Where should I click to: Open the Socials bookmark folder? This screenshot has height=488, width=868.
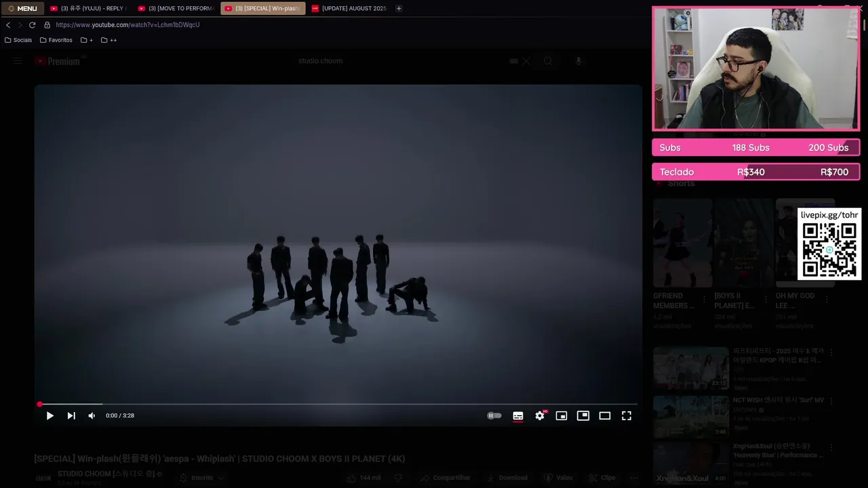(18, 40)
